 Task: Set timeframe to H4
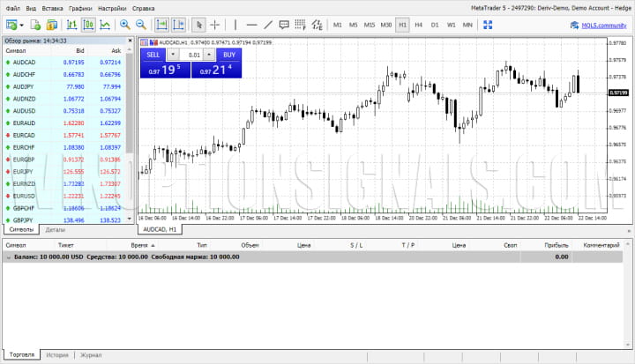[x=419, y=25]
